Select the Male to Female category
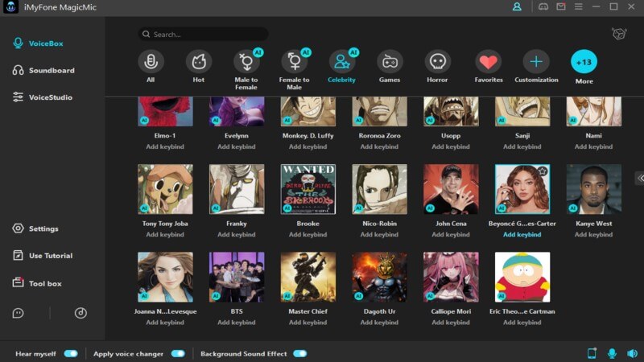Screen dimensions: 644x362 coord(246,70)
